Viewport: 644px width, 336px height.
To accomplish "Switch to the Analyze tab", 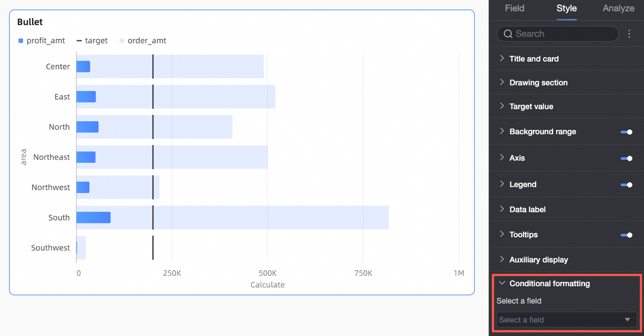I will pyautogui.click(x=618, y=8).
